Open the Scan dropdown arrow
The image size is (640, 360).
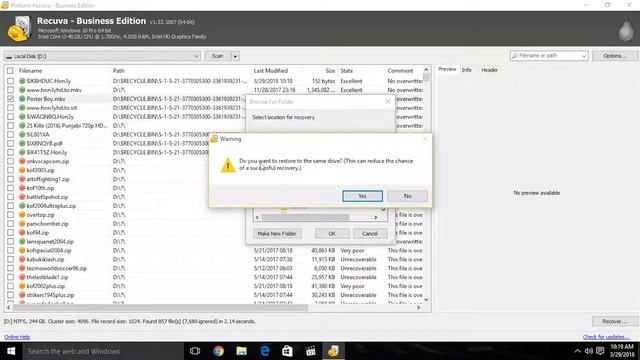click(x=235, y=56)
